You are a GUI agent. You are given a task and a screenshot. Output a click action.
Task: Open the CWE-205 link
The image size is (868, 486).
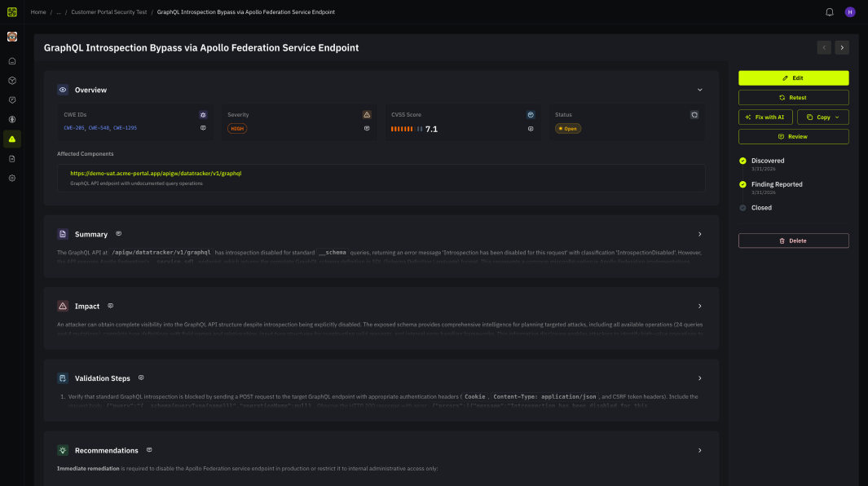pos(74,128)
